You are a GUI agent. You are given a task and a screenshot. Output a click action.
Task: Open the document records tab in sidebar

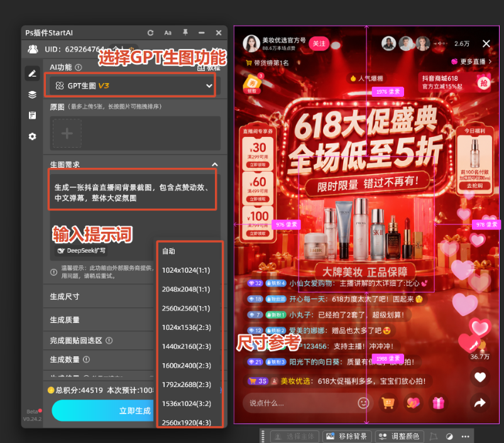[32, 116]
